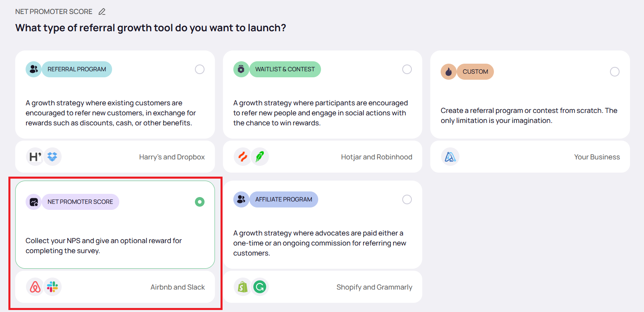Screen dimensions: 644x312
Task: Pick the Affiliate Program radio option
Action: pyautogui.click(x=407, y=199)
